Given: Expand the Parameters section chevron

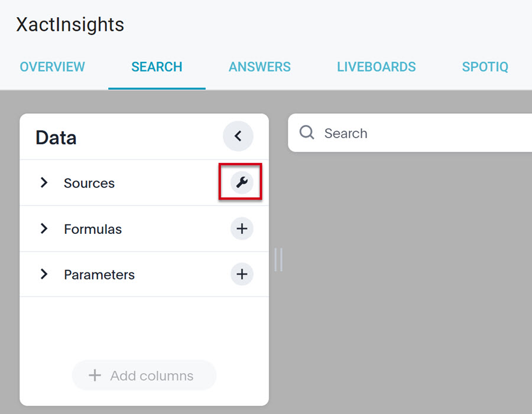Looking at the screenshot, I should [x=44, y=275].
